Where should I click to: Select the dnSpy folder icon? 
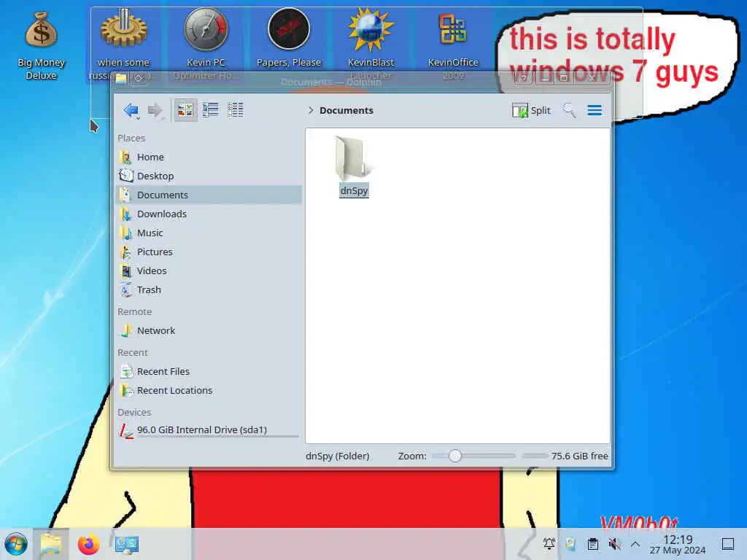(353, 158)
